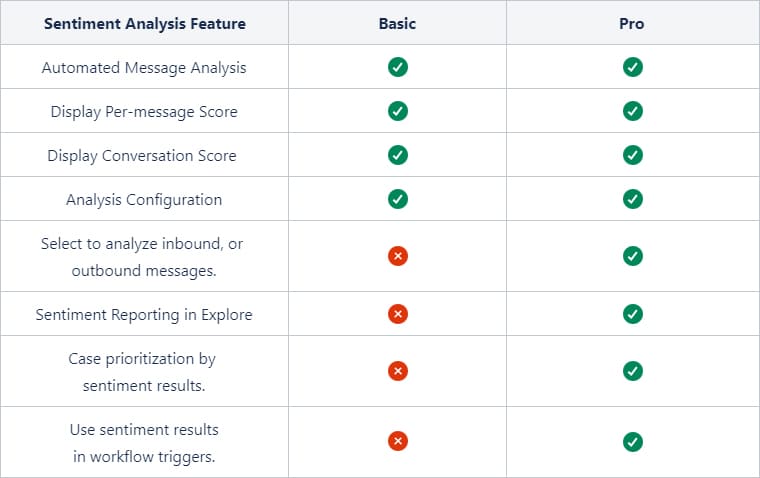Click red X for Sentiment Reporting in Explore

(397, 314)
